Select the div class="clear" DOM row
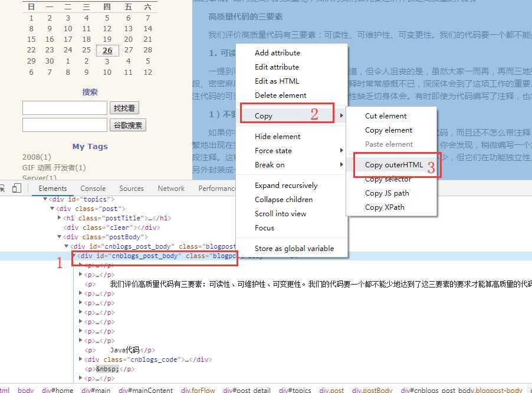Viewport: 532px width, 393px height. (111, 227)
